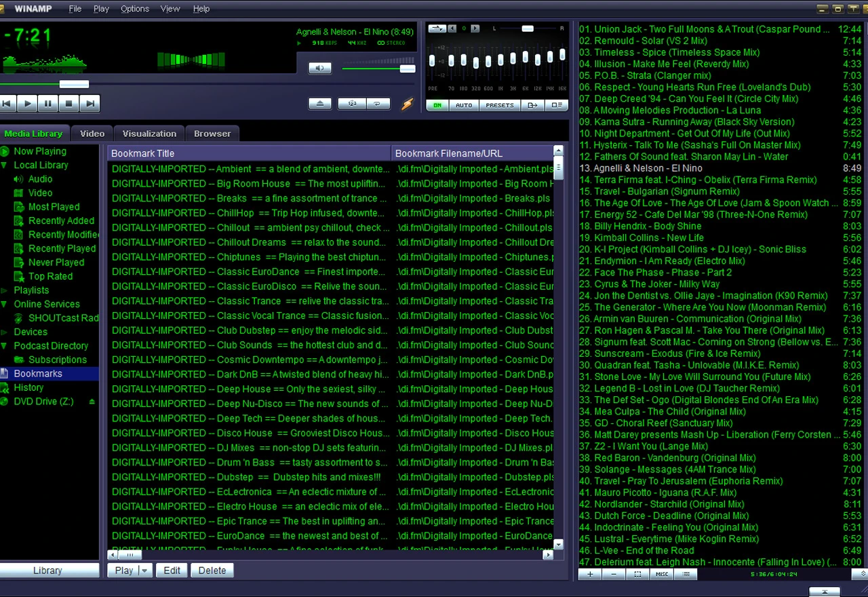The height and width of the screenshot is (597, 868).
Task: Collapse the Online Services tree node
Action: coord(4,304)
